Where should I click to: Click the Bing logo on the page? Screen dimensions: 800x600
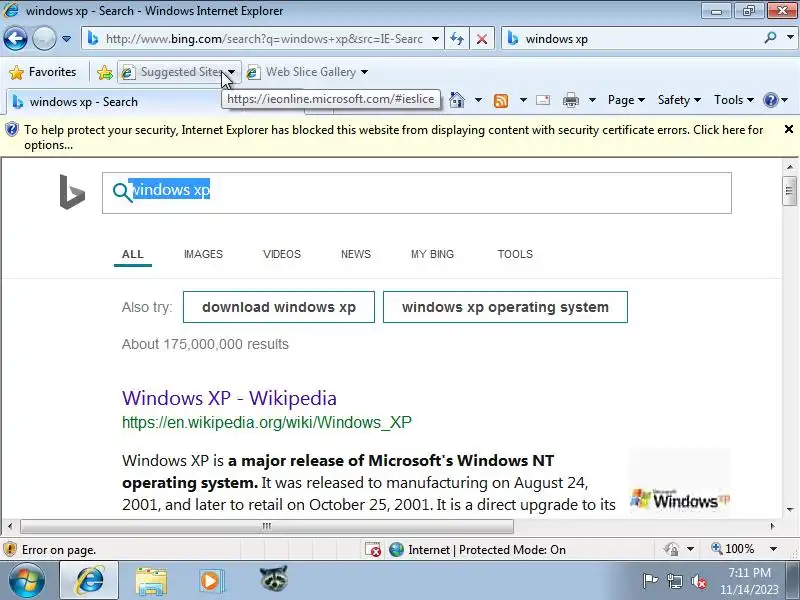(x=72, y=192)
